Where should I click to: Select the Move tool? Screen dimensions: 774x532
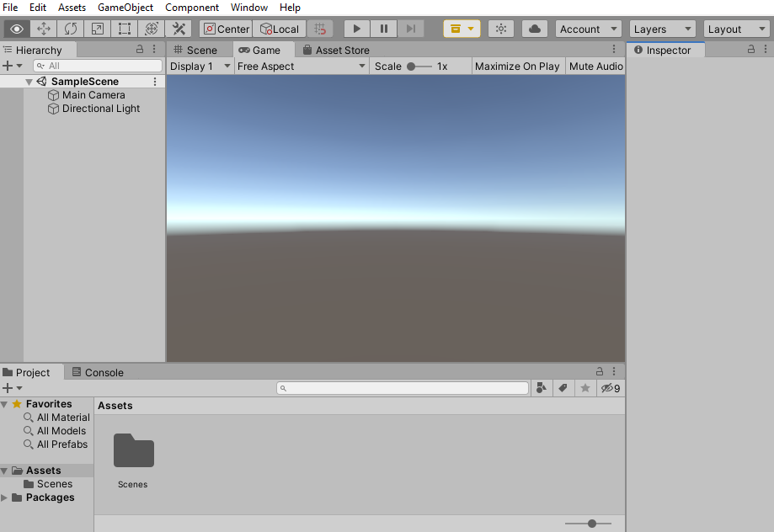click(x=44, y=29)
